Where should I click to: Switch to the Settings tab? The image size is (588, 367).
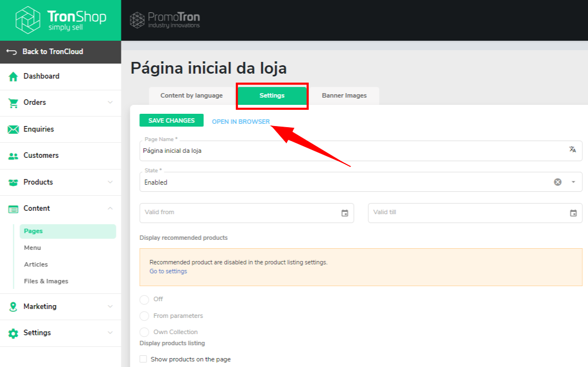point(272,96)
